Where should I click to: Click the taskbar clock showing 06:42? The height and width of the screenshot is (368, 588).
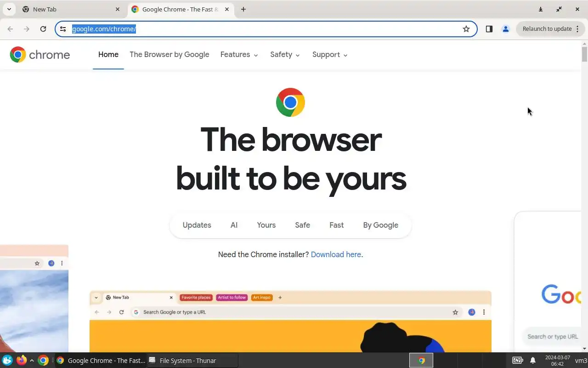(x=557, y=361)
